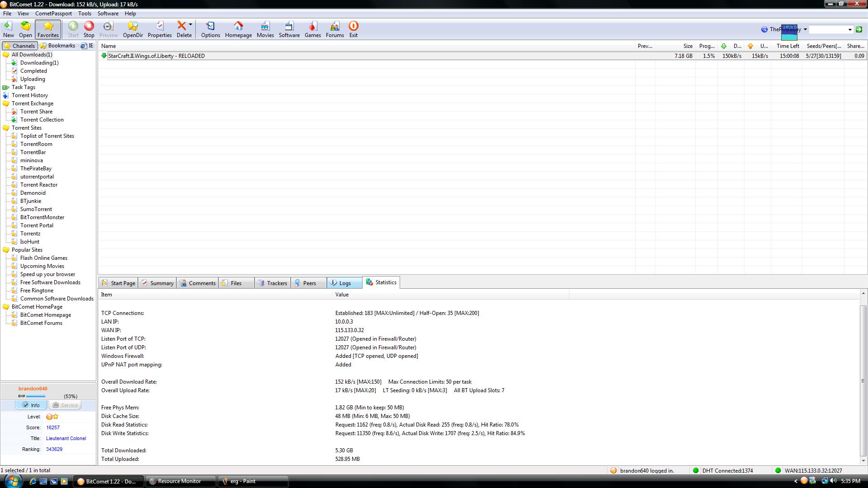Select the Channels sidebar tab
This screenshot has width=868, height=488.
[19, 46]
